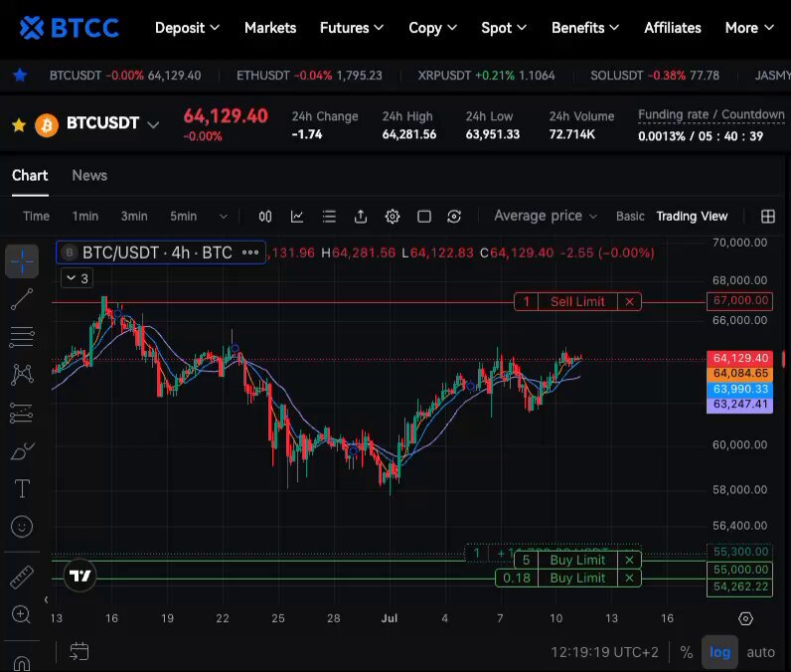Open chart axis settings hexagon icon

(x=745, y=618)
